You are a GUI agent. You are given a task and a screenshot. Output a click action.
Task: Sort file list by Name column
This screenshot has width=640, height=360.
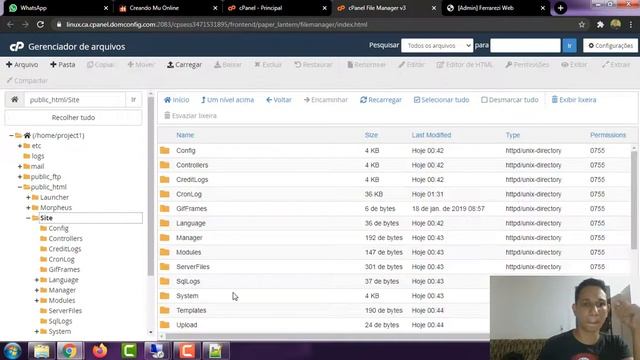tap(185, 135)
